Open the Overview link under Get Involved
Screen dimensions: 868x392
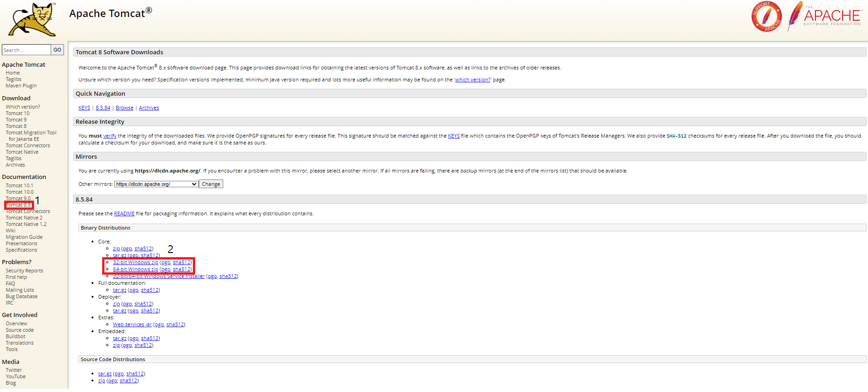(x=16, y=323)
